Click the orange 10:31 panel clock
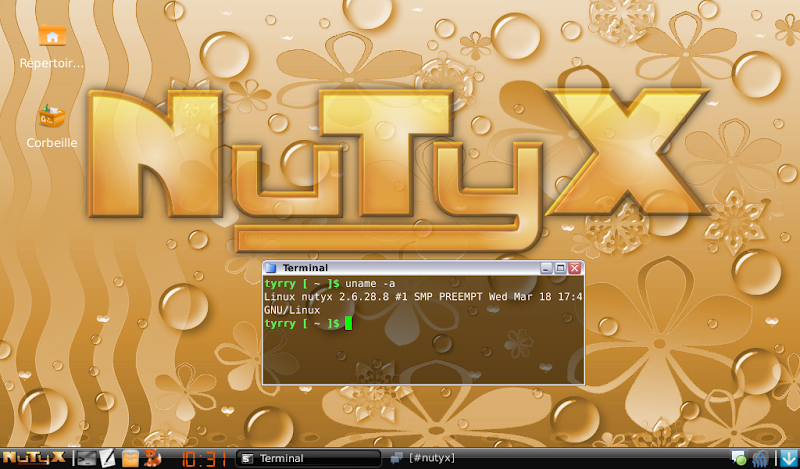This screenshot has width=800, height=469. 204,458
